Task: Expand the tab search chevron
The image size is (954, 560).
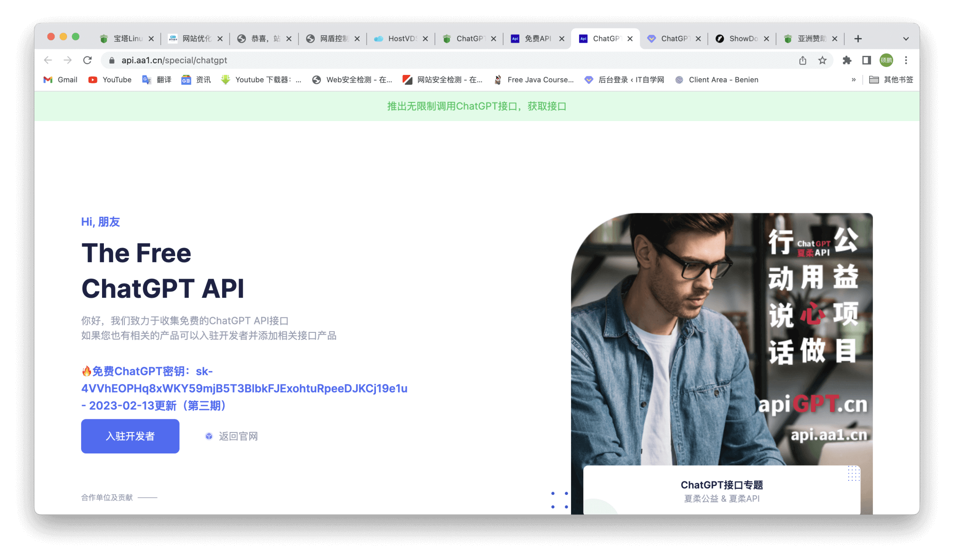Action: point(906,39)
